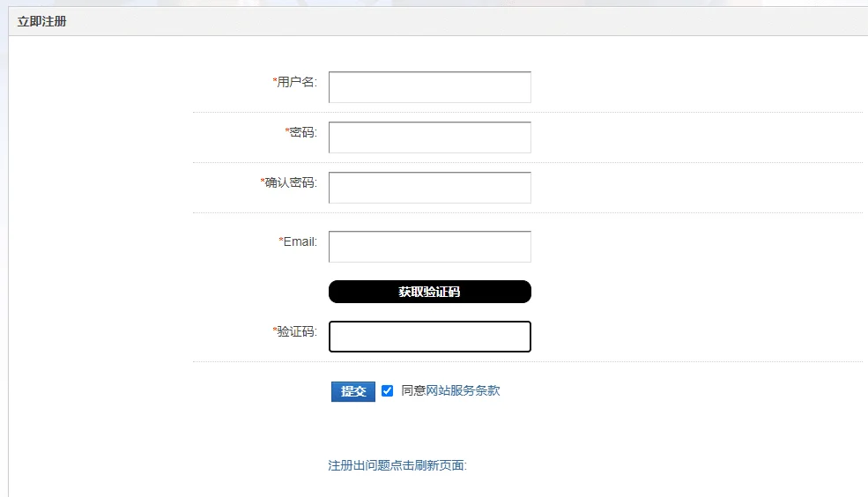Focus the 验证码 verification code field
868x497 pixels.
click(429, 337)
